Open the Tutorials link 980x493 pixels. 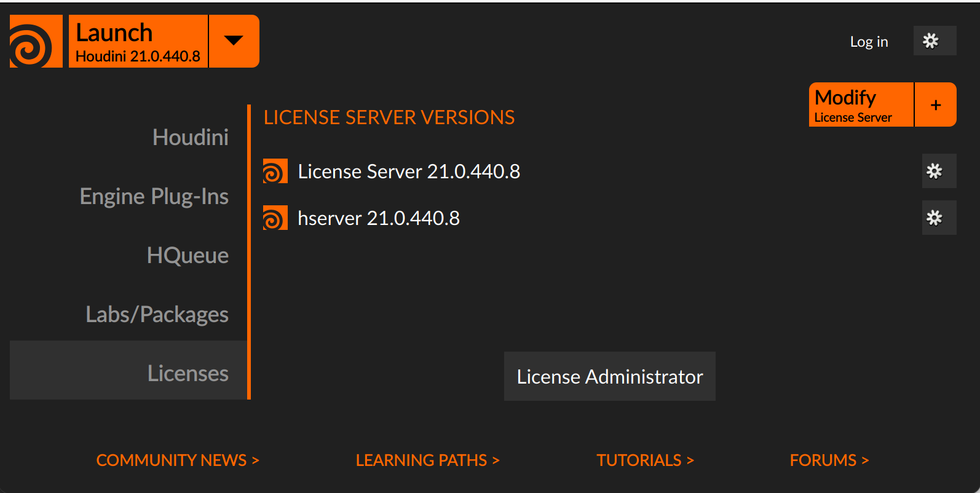pos(645,460)
